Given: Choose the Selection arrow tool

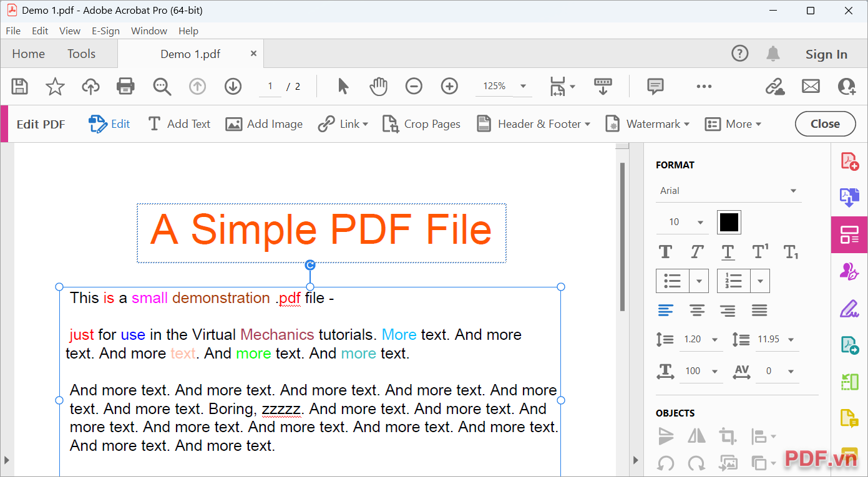Looking at the screenshot, I should pyautogui.click(x=343, y=86).
